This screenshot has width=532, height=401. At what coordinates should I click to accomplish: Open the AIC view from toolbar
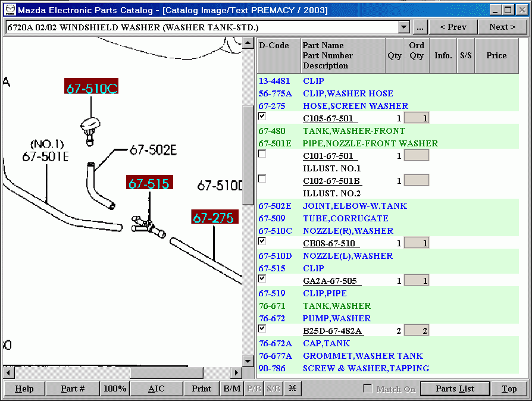(x=156, y=389)
